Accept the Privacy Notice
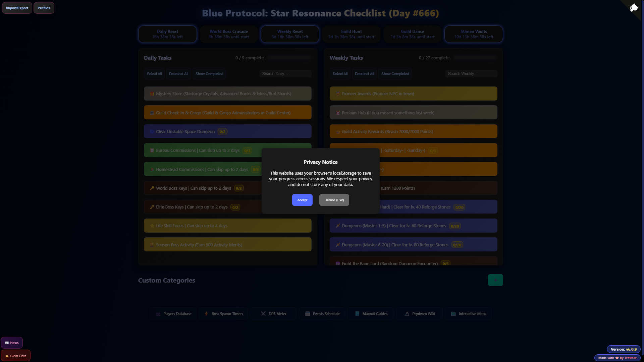 pos(302,200)
